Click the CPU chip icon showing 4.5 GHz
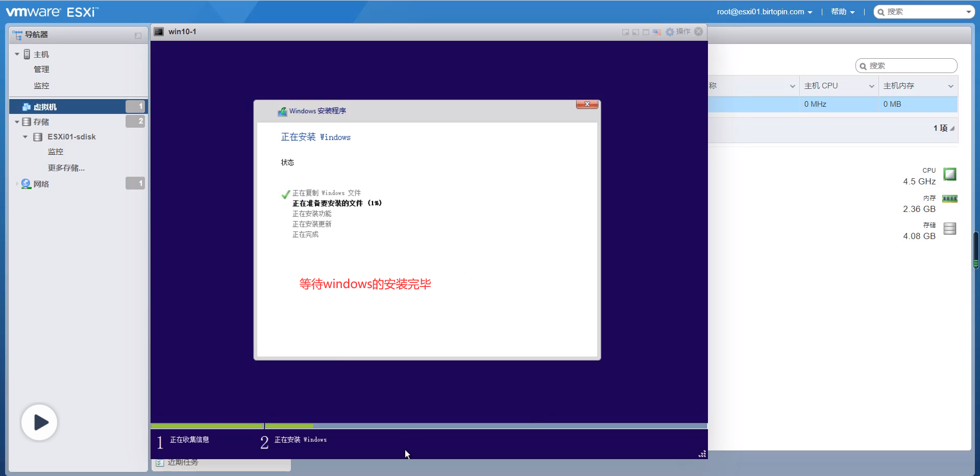Image resolution: width=980 pixels, height=476 pixels. tap(950, 174)
